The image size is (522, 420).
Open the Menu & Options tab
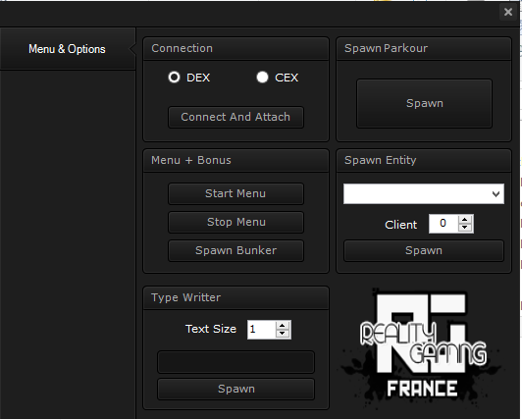click(67, 49)
